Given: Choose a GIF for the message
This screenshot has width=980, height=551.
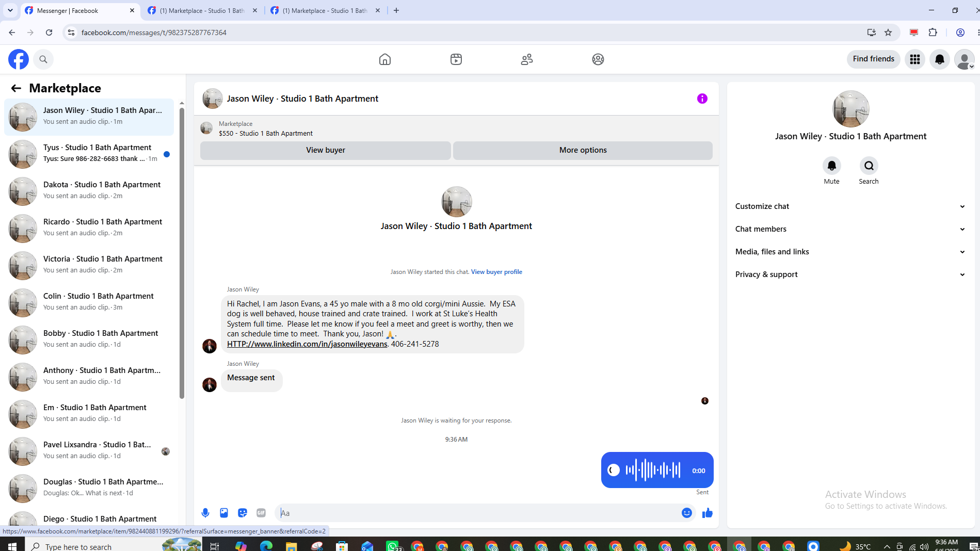Looking at the screenshot, I should [x=261, y=513].
